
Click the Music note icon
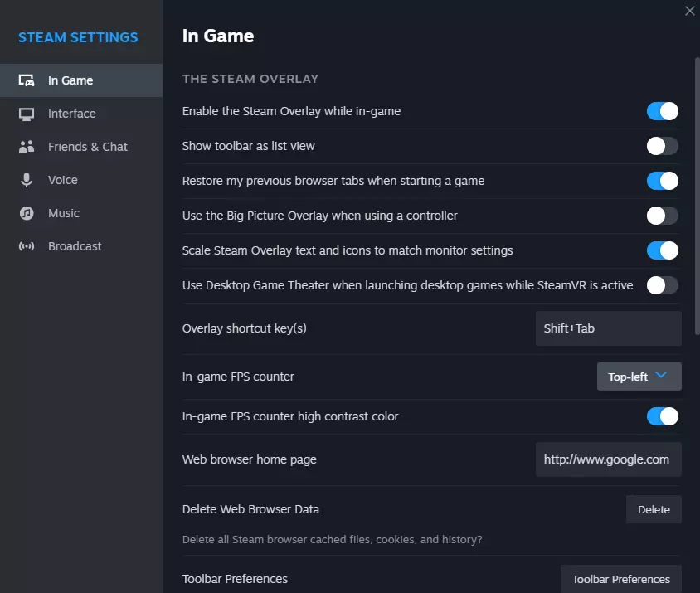pos(27,213)
